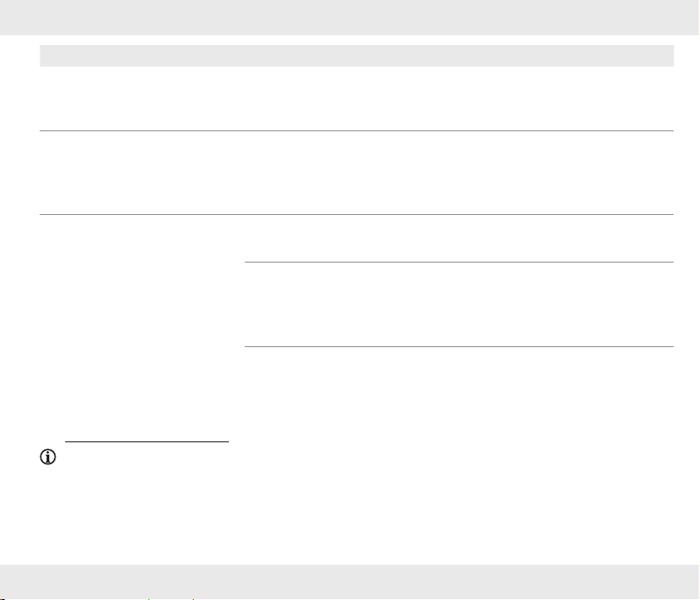The width and height of the screenshot is (700, 600).
Task: Click the top right sub-row of third row
Action: click(x=459, y=239)
